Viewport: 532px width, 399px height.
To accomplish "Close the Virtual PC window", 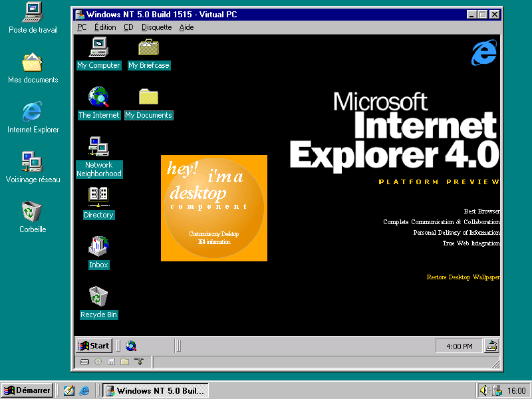I will pyautogui.click(x=495, y=15).
